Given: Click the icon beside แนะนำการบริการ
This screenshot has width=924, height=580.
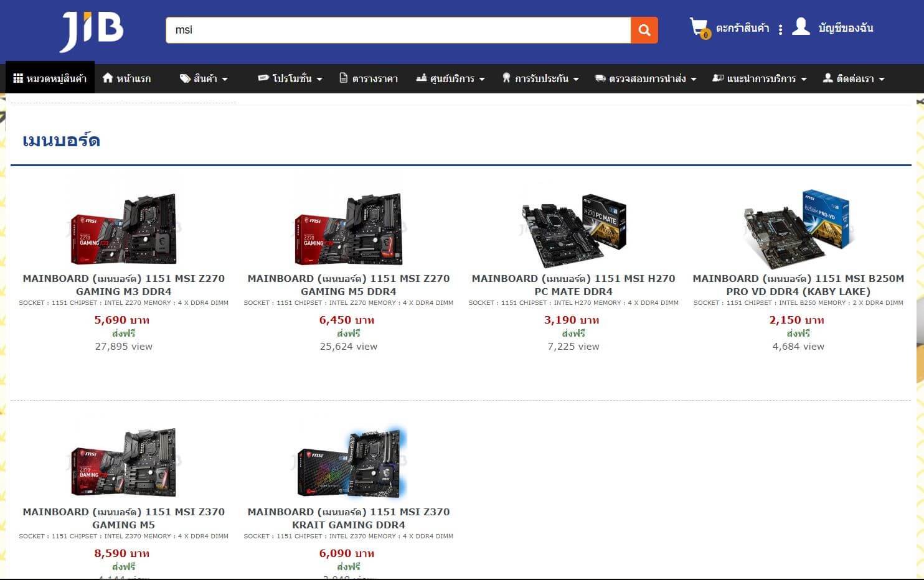Looking at the screenshot, I should [x=718, y=78].
